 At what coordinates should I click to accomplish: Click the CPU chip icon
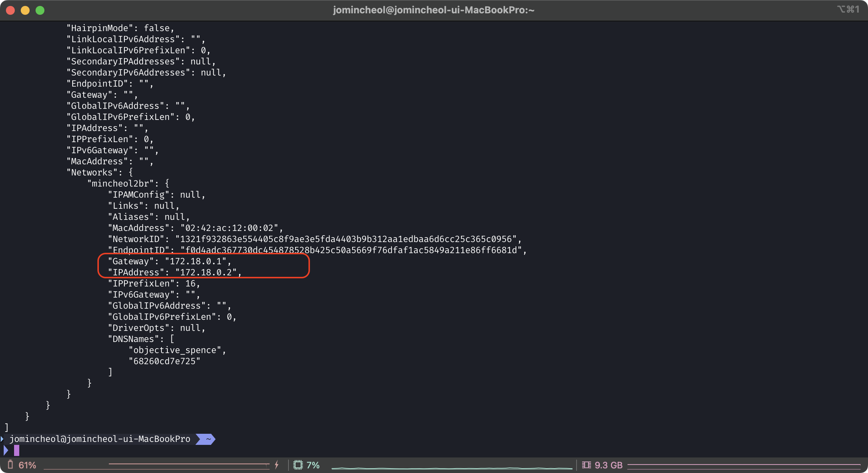pos(298,465)
